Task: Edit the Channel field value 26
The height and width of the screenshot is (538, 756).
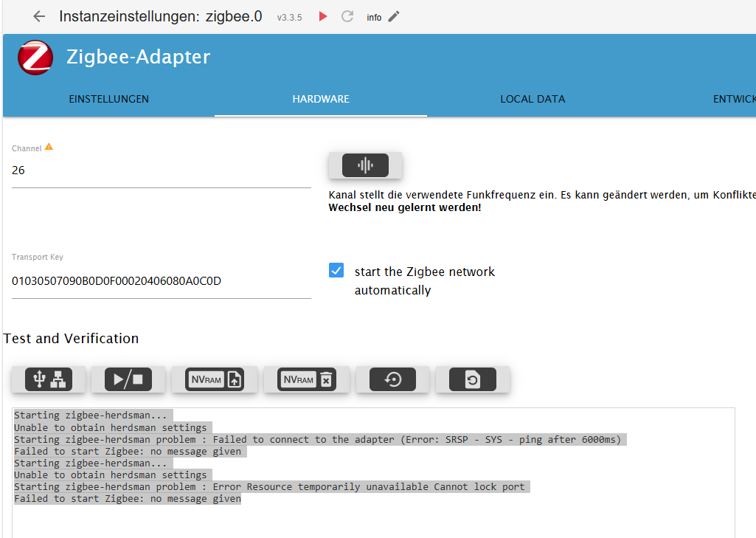Action: (x=161, y=170)
